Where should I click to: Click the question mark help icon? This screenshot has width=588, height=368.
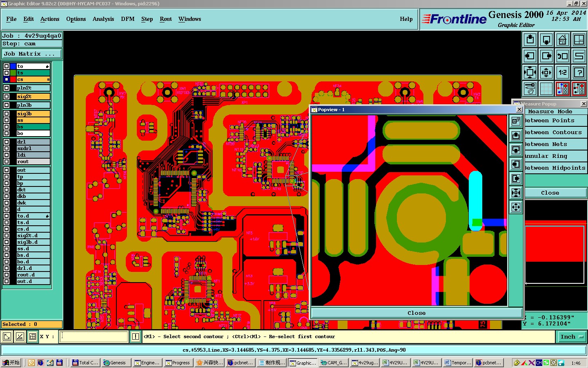tap(579, 72)
